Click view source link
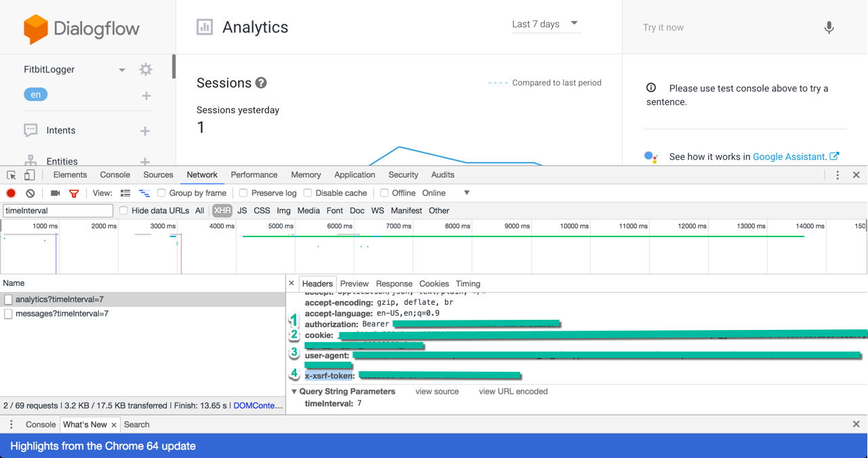 pos(437,392)
